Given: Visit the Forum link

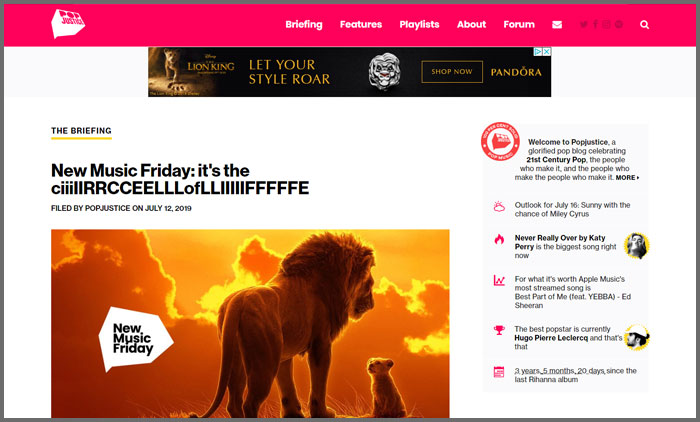Looking at the screenshot, I should pos(519,25).
